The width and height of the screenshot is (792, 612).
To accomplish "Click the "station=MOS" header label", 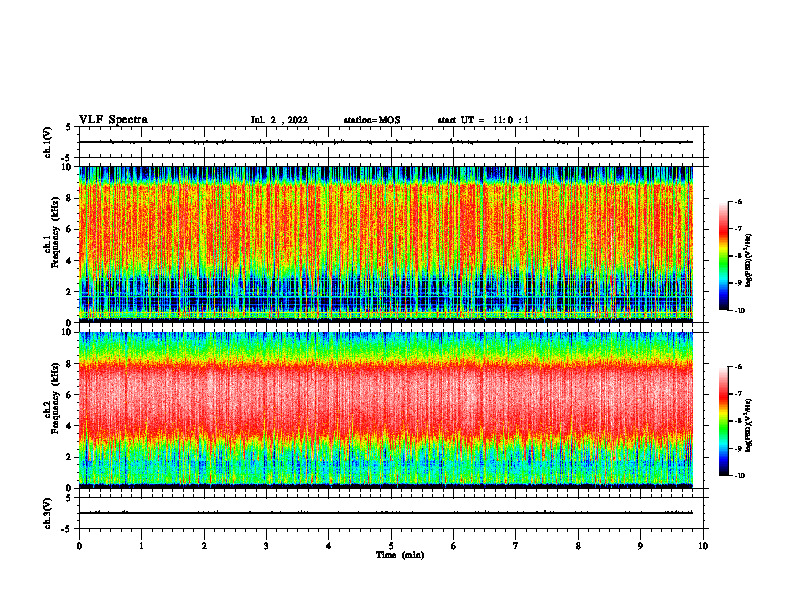I will tap(372, 120).
